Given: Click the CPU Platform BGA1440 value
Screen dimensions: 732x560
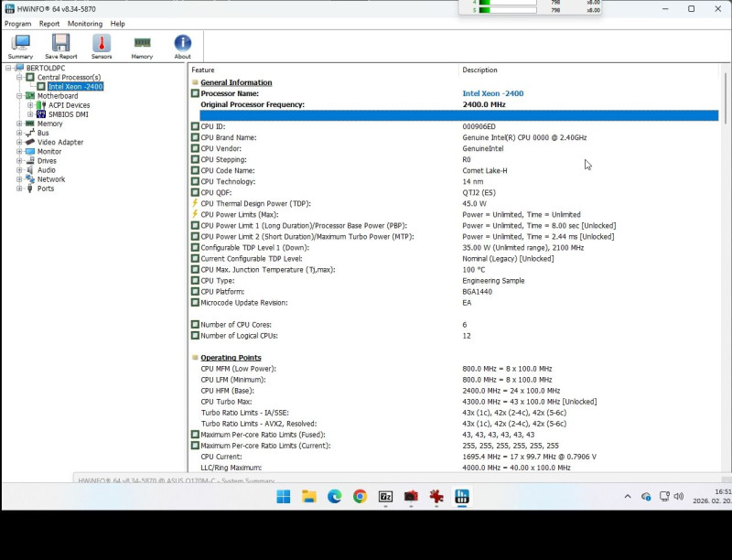Looking at the screenshot, I should pyautogui.click(x=477, y=292).
